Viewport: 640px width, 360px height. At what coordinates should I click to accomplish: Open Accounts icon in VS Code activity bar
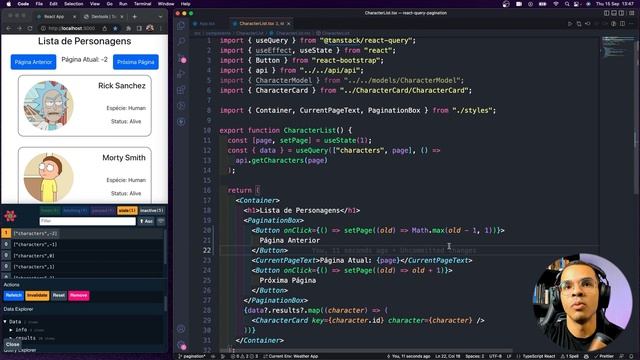coord(181,329)
